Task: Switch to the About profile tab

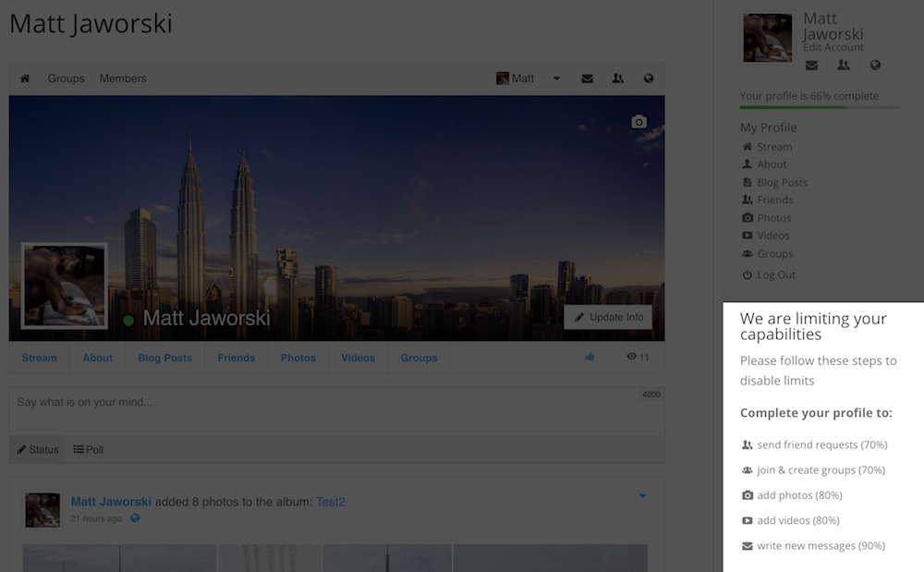Action: coord(97,358)
